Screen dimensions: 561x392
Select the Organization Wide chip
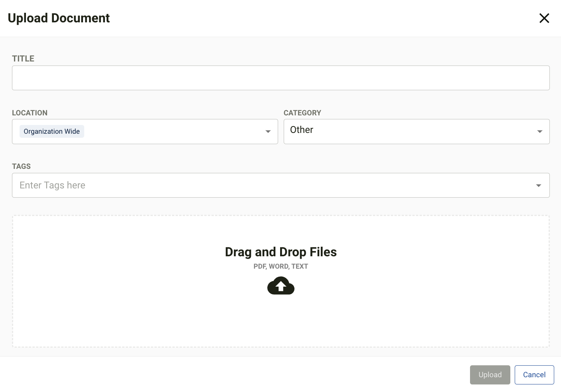52,131
